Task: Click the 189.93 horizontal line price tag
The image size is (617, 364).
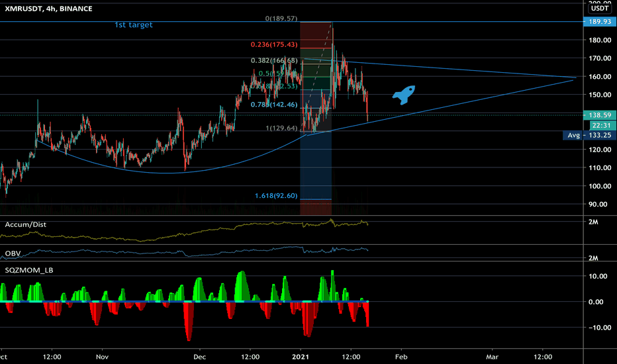Action: coord(600,22)
